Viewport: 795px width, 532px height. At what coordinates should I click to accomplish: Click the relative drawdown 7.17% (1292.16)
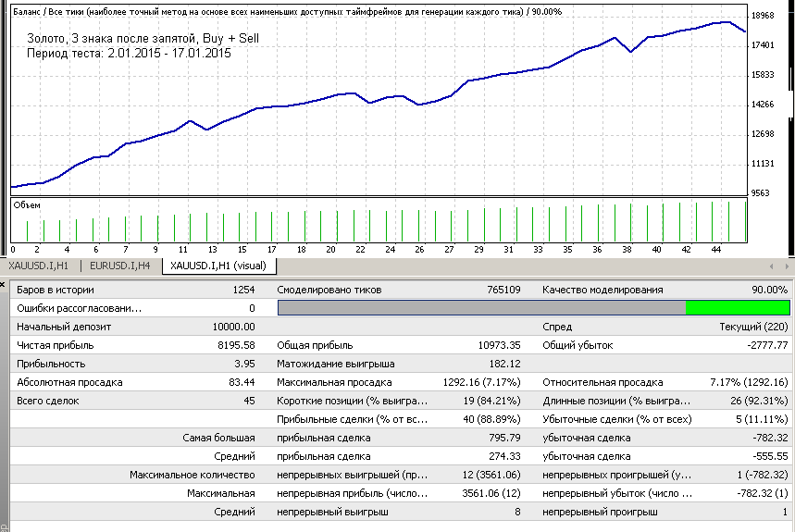(x=749, y=382)
